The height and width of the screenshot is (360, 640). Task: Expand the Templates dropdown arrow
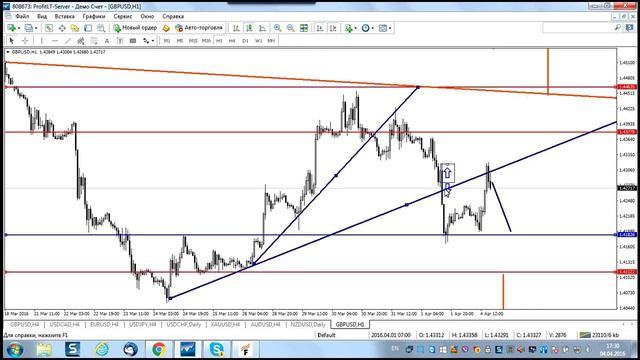(x=390, y=28)
